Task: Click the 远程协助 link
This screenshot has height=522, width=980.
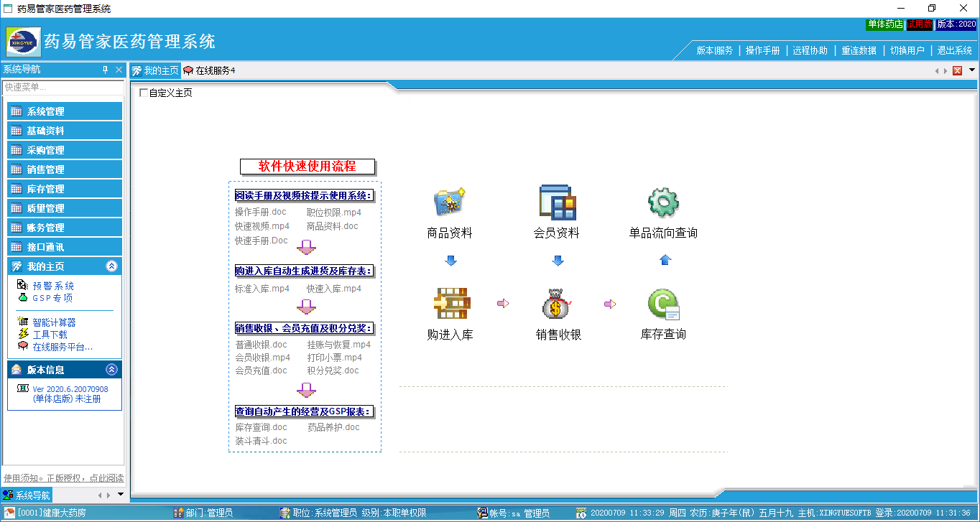Action: (810, 51)
